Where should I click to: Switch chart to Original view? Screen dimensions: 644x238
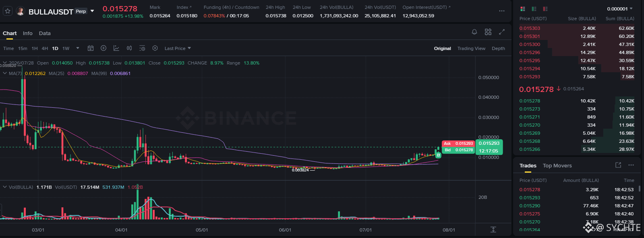442,48
